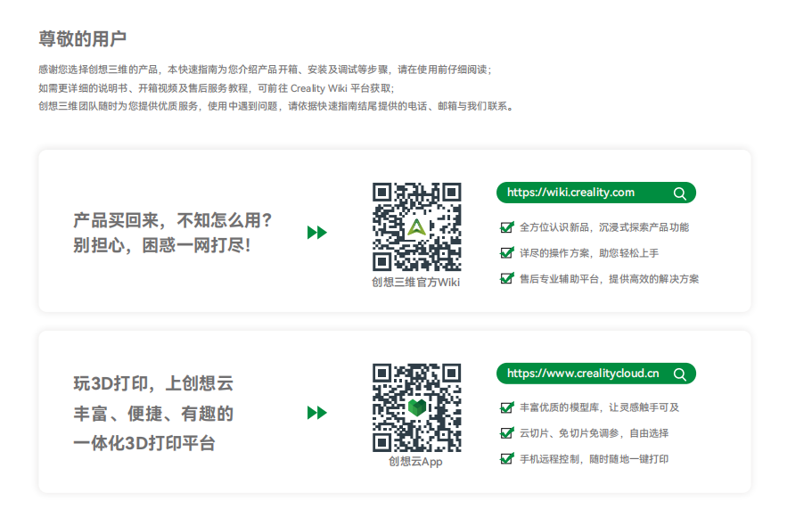The height and width of the screenshot is (526, 812).
Task: Click the line mentioning Creality Wiki 平台获取
Action: pos(217,88)
